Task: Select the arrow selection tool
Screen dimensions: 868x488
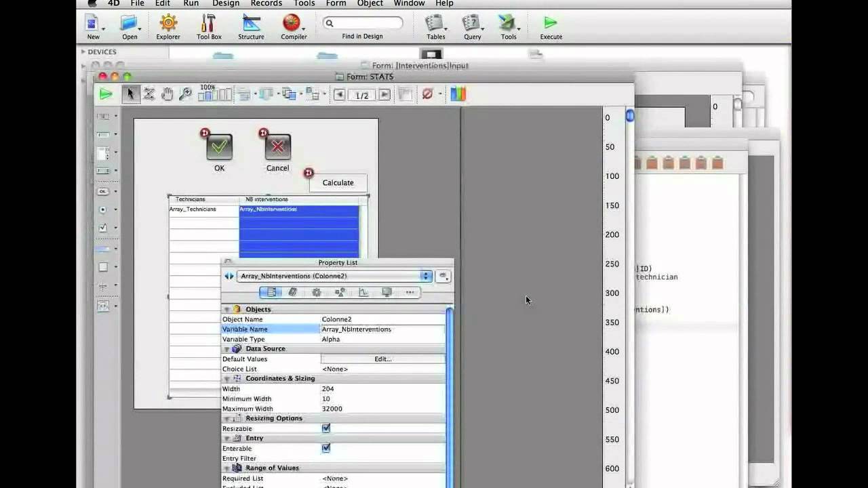Action: [x=130, y=94]
